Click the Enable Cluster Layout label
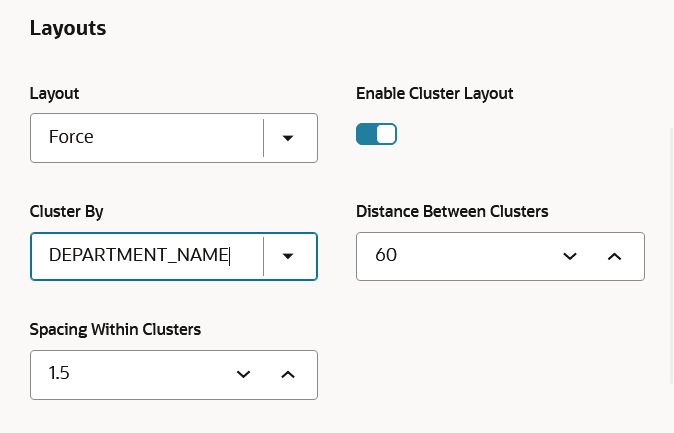Image resolution: width=674 pixels, height=433 pixels. 435,93
